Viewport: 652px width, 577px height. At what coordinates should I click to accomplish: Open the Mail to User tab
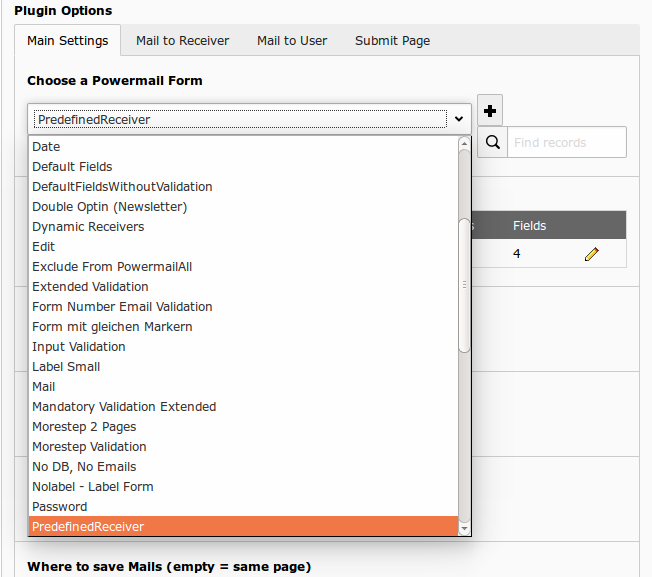[x=291, y=41]
